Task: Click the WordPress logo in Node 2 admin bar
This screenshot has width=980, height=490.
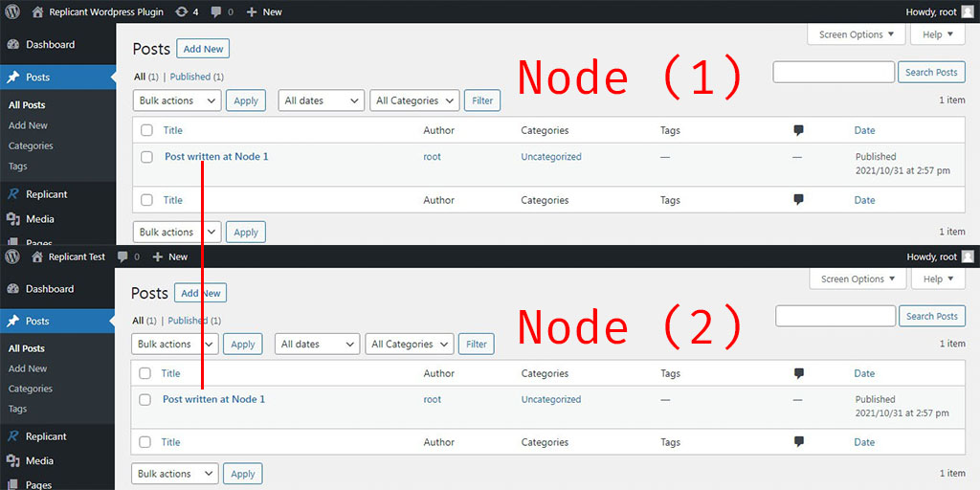Action: (x=11, y=256)
